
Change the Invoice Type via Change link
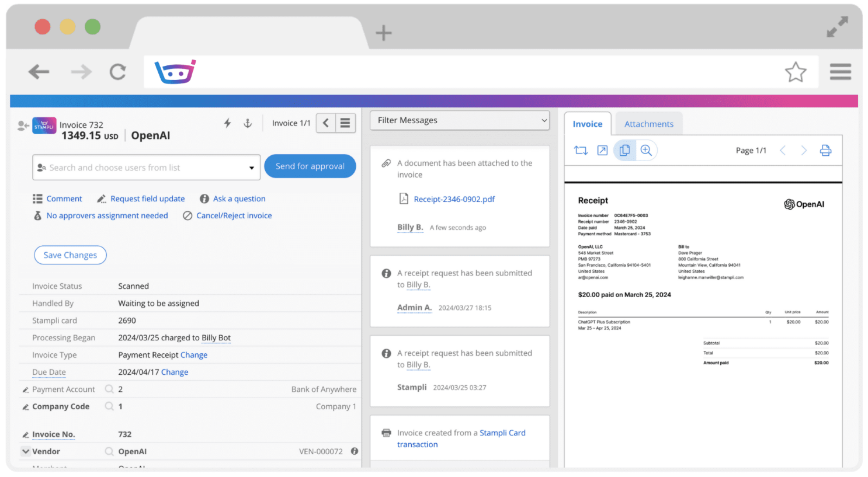(x=194, y=355)
